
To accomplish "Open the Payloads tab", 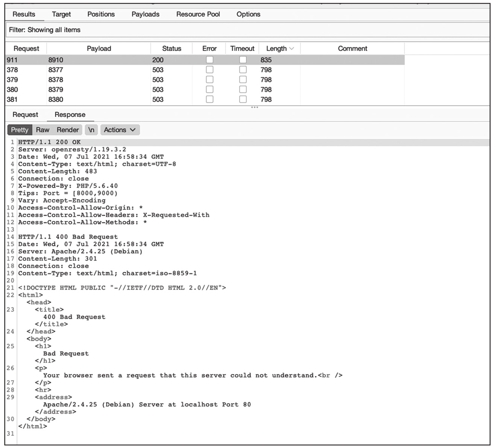I will tap(145, 14).
